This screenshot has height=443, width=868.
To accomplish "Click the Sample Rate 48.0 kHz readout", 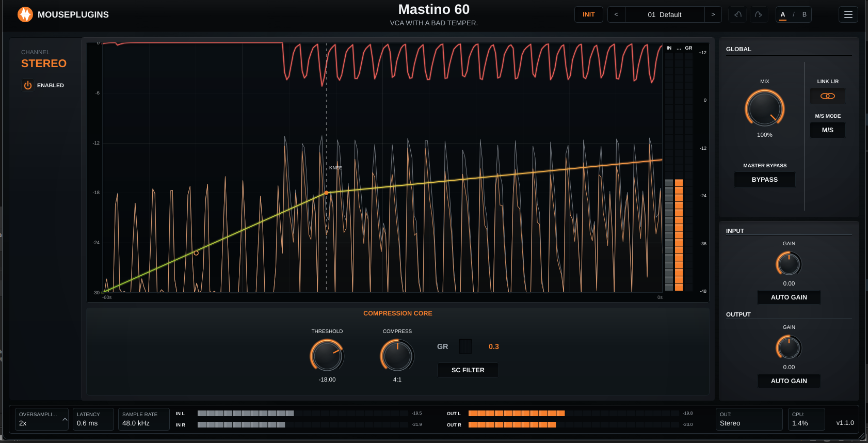I will 144,419.
